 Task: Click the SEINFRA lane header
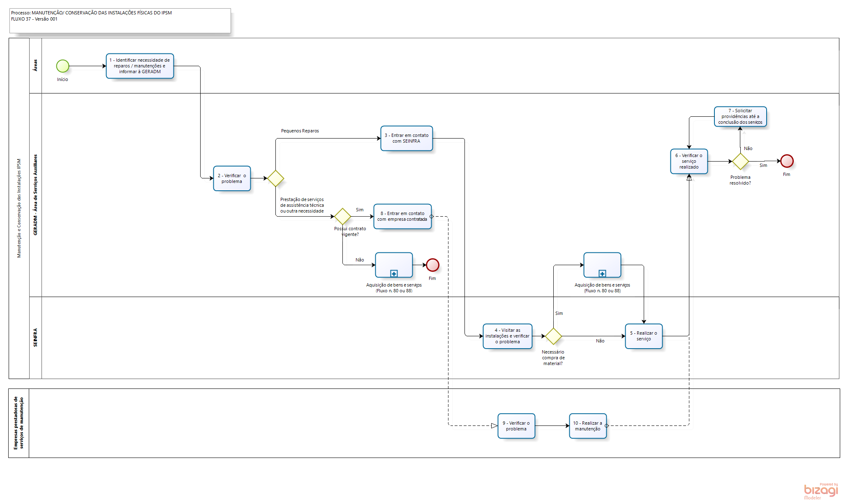tap(35, 338)
